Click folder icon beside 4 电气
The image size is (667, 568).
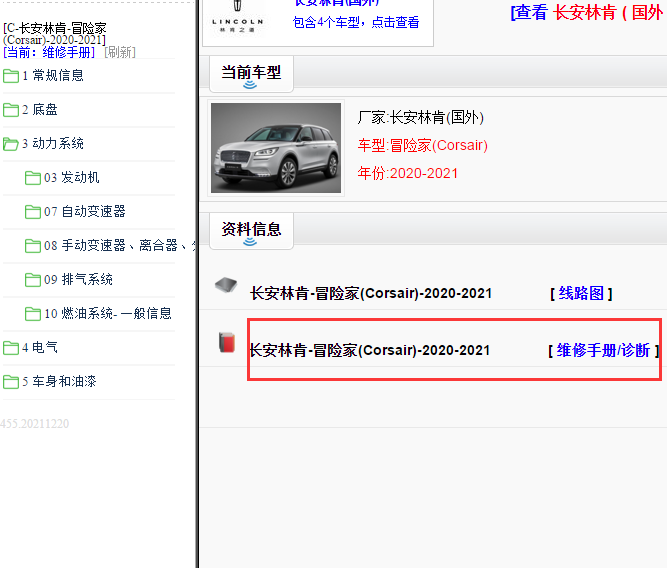[11, 348]
